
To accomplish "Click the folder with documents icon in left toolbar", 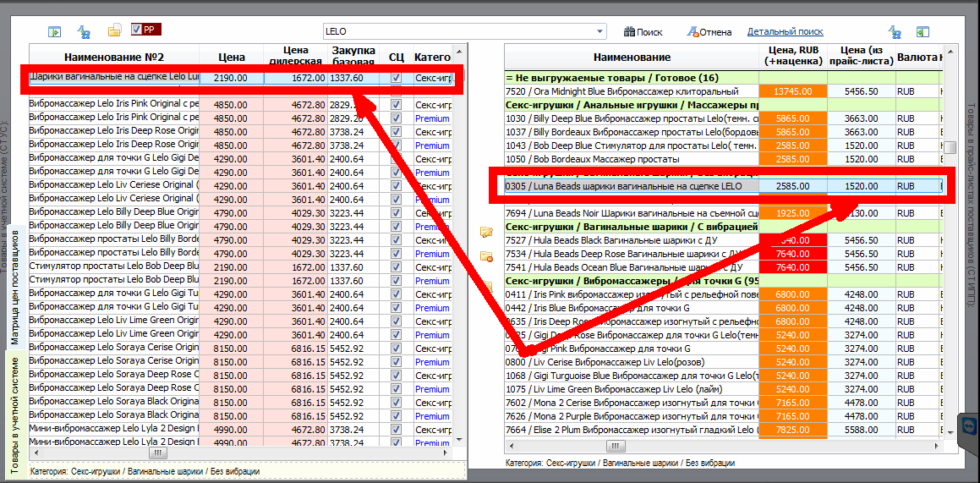I will point(114,30).
